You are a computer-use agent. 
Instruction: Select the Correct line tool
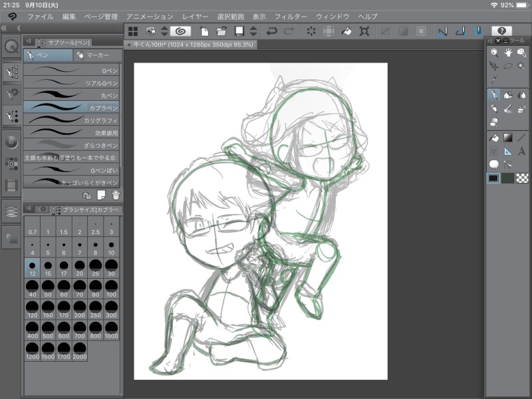(508, 164)
